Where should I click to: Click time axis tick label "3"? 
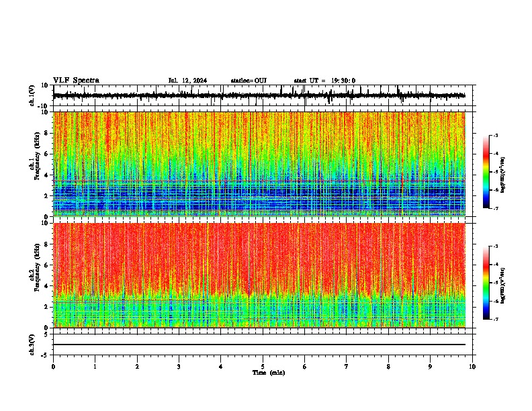pyautogui.click(x=179, y=367)
